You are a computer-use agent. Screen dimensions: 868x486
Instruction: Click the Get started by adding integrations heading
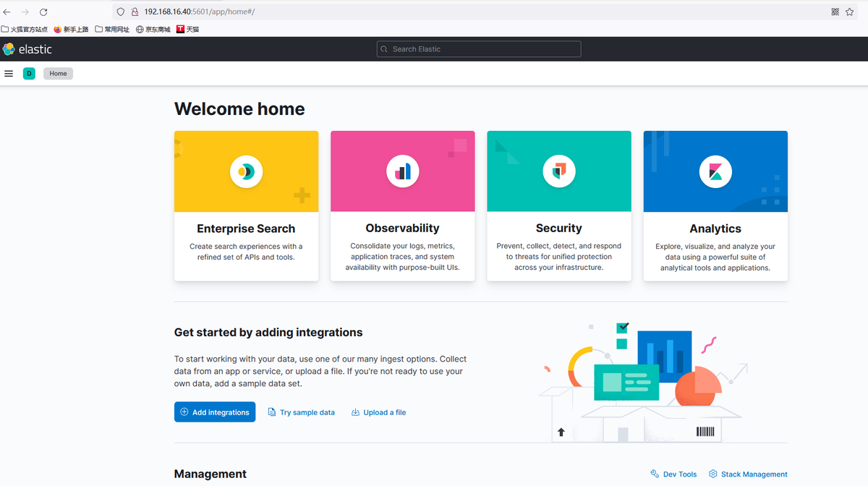pos(268,333)
